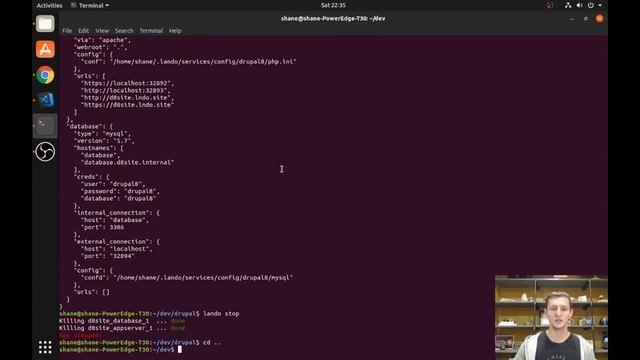
Task: Click the terminal cursor at the prompt
Action: tap(180, 350)
